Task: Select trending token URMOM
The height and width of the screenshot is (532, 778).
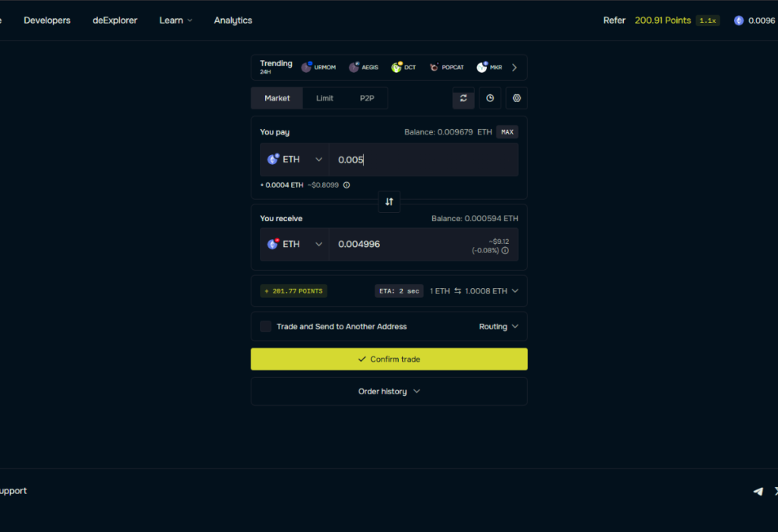Action: point(318,68)
